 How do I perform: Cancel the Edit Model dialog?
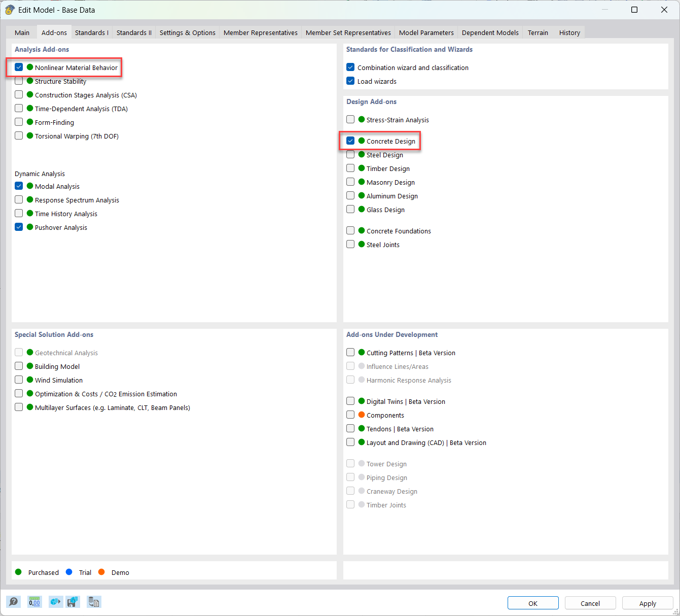coord(590,603)
